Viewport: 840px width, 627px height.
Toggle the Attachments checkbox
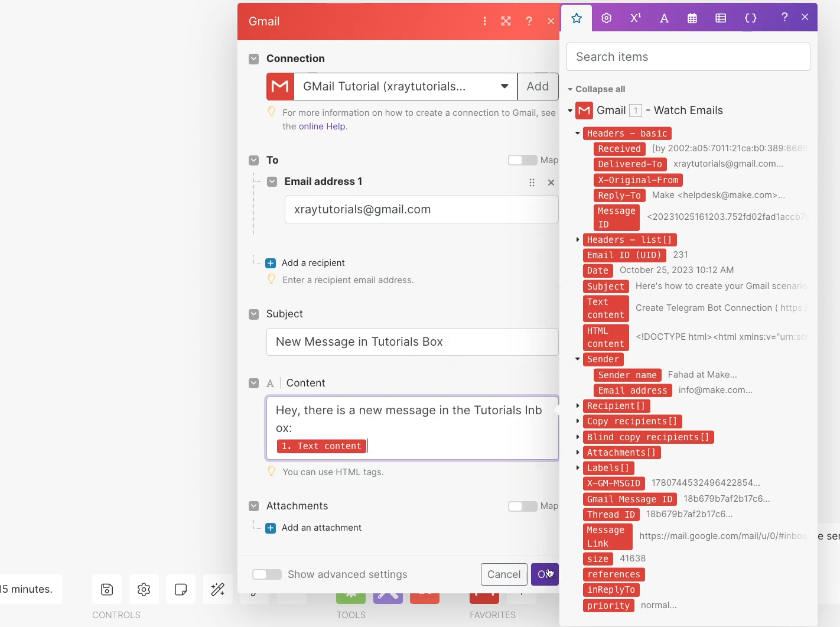[254, 506]
